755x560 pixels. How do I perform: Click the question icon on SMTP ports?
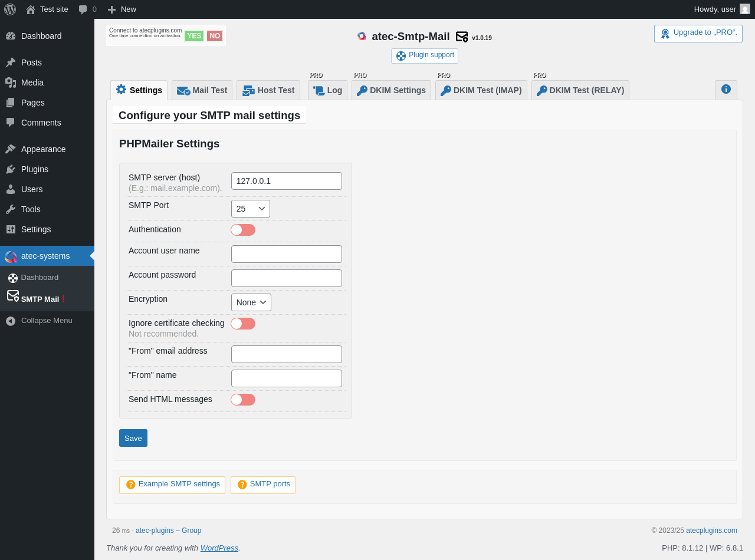[x=242, y=485]
